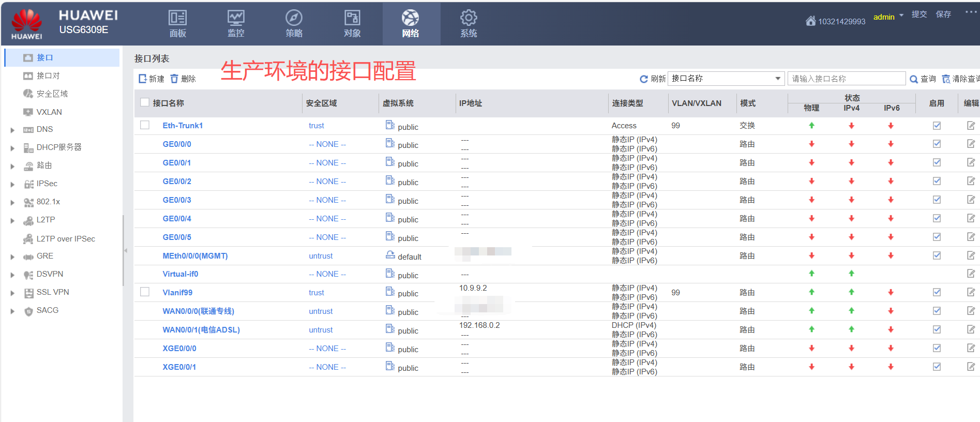Image resolution: width=980 pixels, height=422 pixels.
Task: Switch to the 网络 network tab
Action: [411, 24]
